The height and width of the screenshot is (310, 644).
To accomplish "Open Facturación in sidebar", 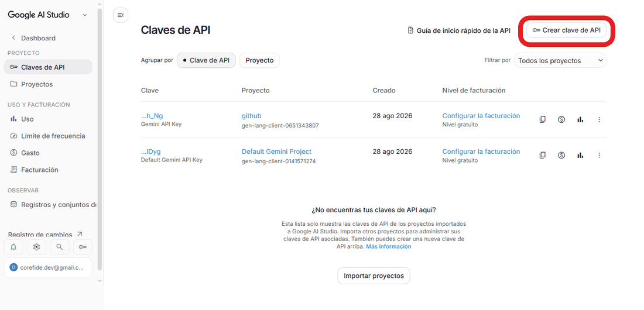I will pos(48,170).
